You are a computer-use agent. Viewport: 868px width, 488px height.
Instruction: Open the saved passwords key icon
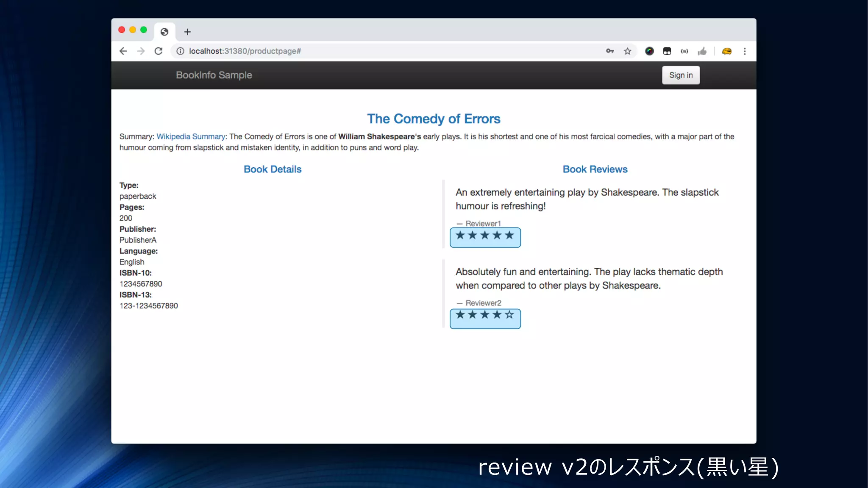tap(610, 51)
